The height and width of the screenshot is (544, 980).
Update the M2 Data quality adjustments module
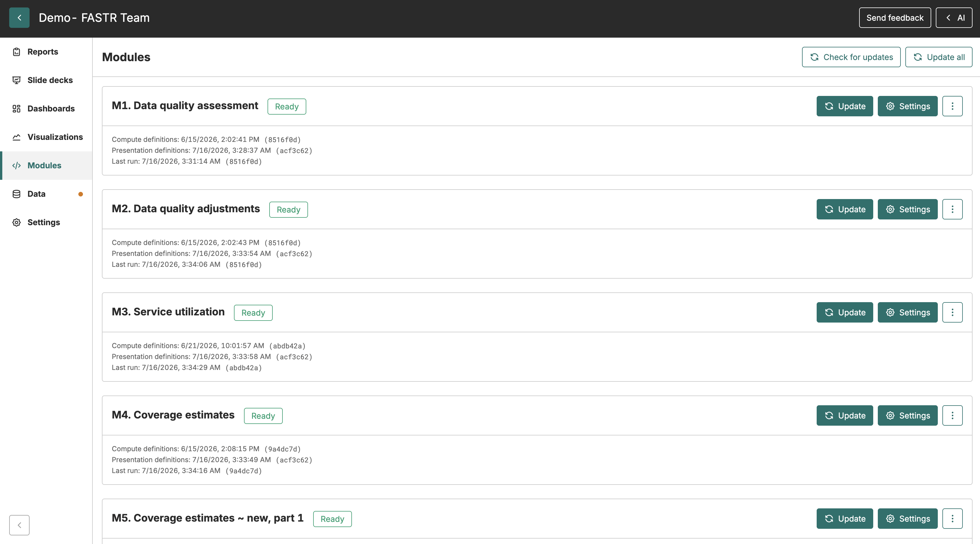click(845, 209)
